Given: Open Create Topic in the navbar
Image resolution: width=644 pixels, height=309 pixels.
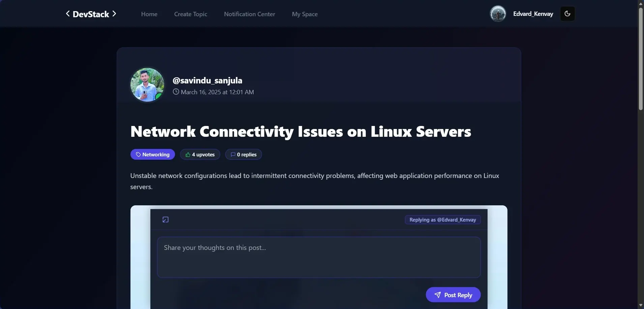Looking at the screenshot, I should pos(191,14).
